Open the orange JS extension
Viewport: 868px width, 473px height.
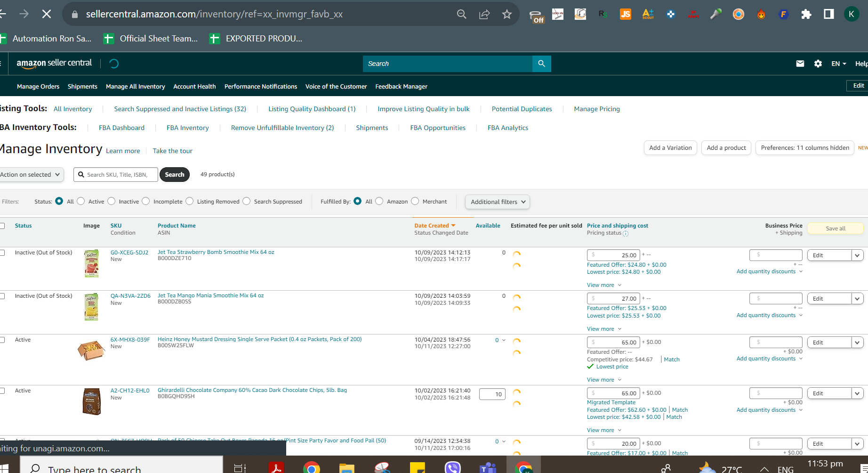tap(626, 14)
